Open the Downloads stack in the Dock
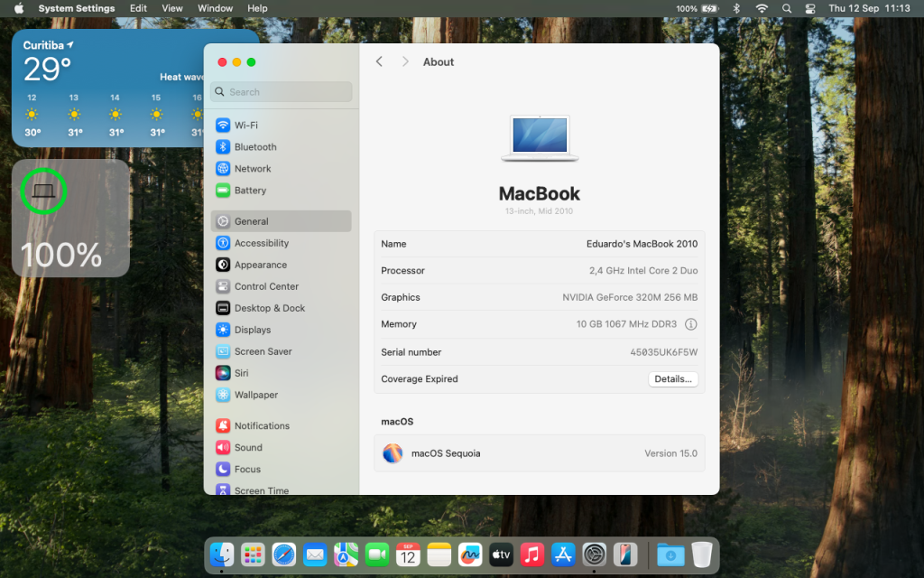This screenshot has height=578, width=924. (670, 555)
